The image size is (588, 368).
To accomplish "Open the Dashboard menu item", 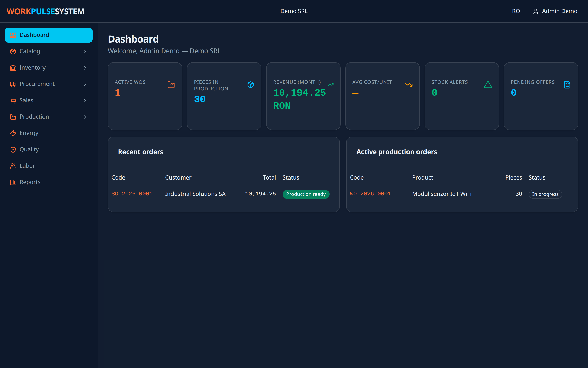I will coord(49,35).
